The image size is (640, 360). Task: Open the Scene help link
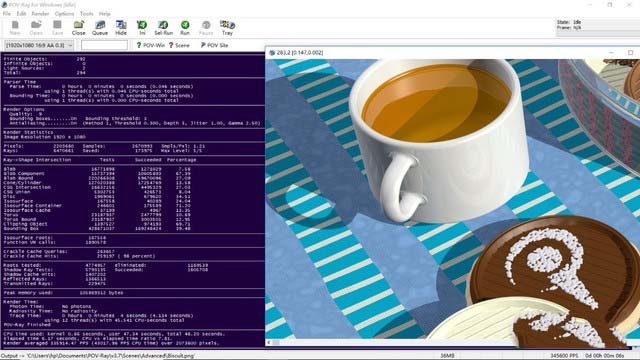point(179,45)
